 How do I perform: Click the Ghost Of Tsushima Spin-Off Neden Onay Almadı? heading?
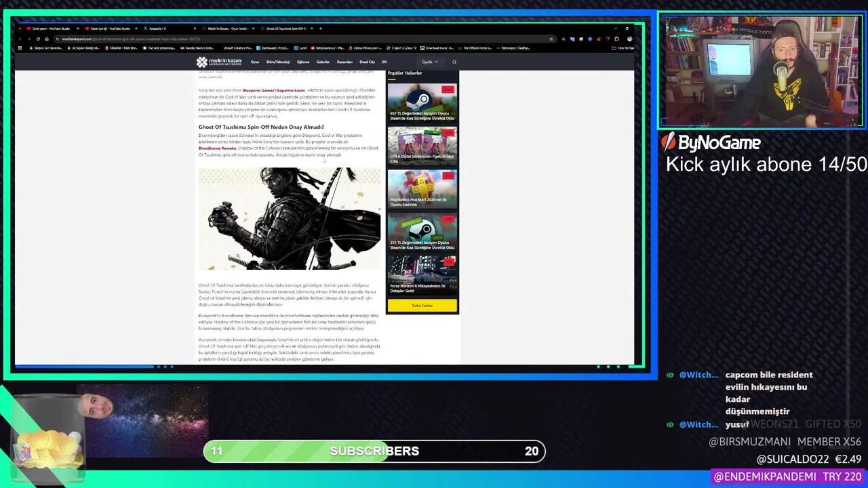(261, 127)
